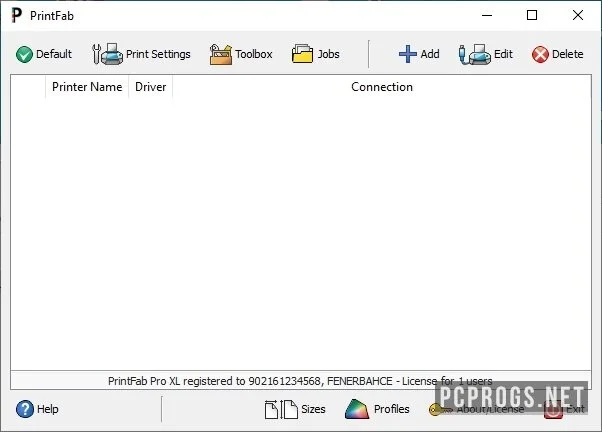Maximize the PrintFab window
The image size is (602, 432).
point(532,15)
